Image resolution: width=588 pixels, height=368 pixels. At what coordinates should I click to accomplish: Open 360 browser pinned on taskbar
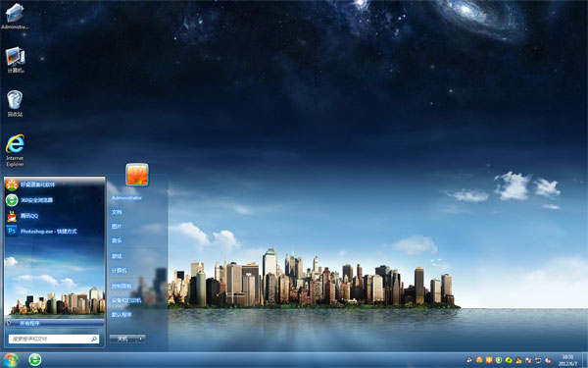coord(35,360)
